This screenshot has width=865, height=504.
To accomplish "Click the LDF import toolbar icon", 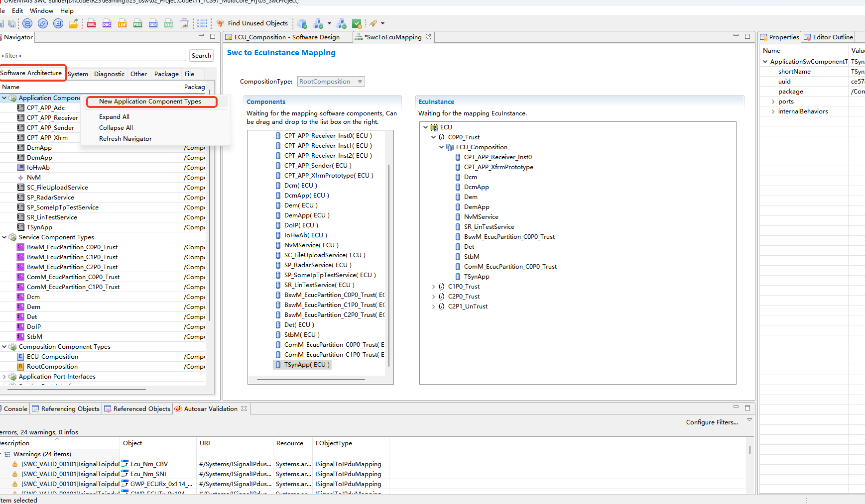I will (123, 23).
